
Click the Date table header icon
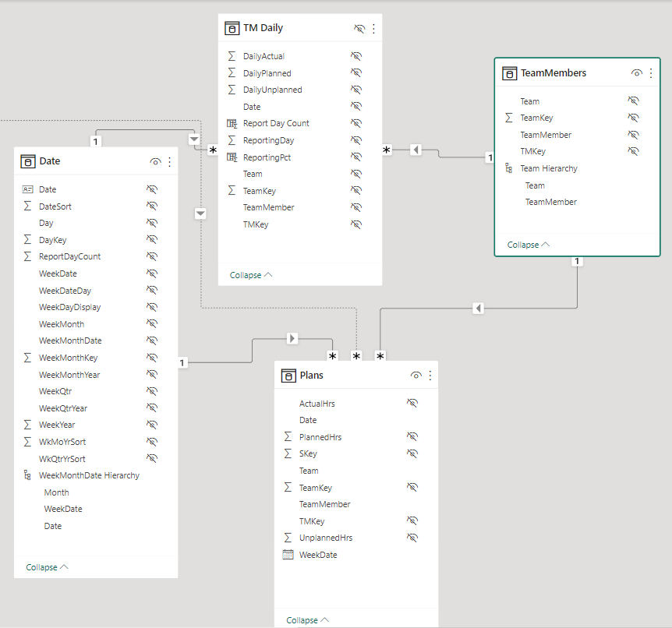(28, 161)
